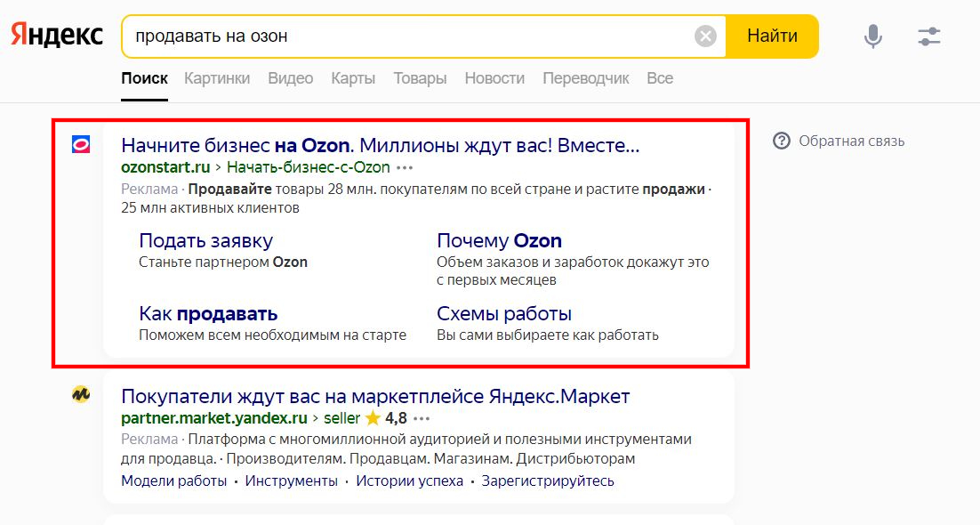Click 'Вы сами выбираете как работать' text
Image resolution: width=980 pixels, height=525 pixels.
(x=548, y=335)
